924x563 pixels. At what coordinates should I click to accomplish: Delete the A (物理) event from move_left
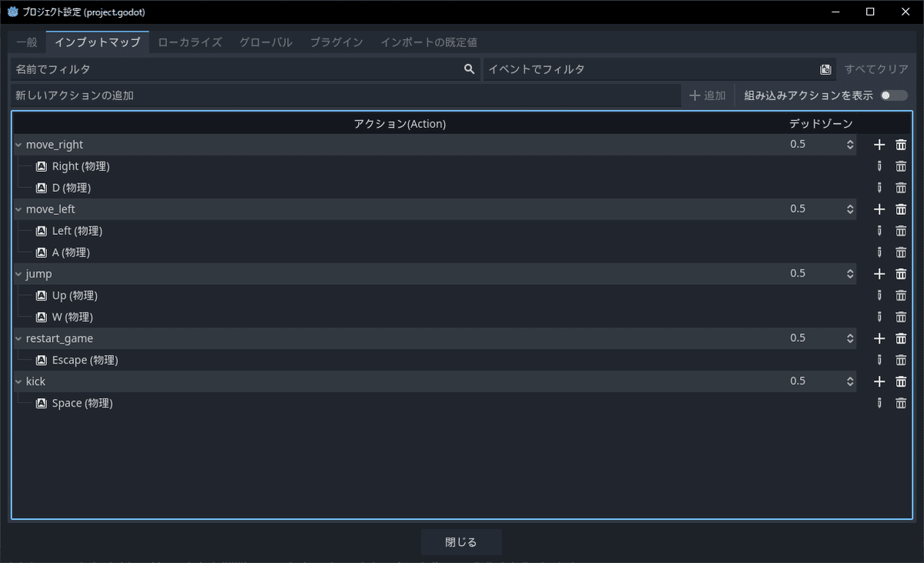coord(901,252)
